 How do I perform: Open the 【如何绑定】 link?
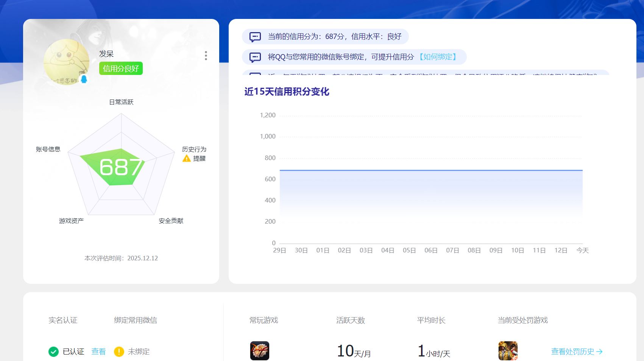coord(438,57)
